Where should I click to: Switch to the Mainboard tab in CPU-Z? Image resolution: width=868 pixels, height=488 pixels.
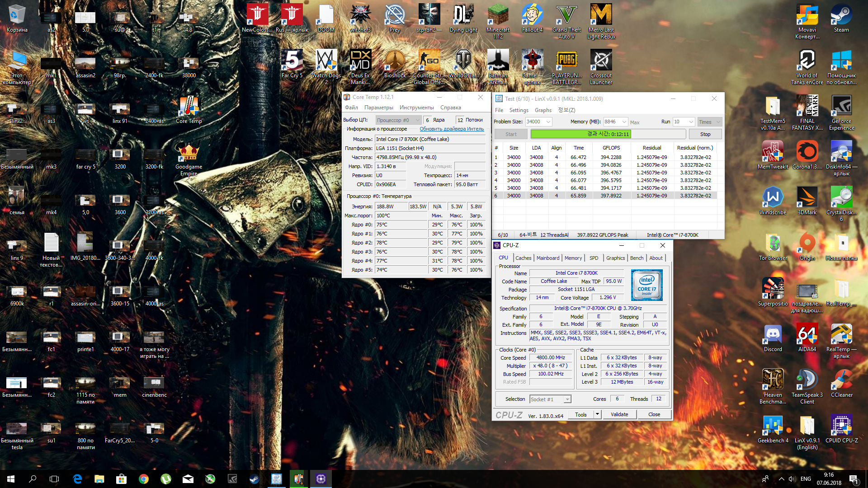[x=548, y=258]
